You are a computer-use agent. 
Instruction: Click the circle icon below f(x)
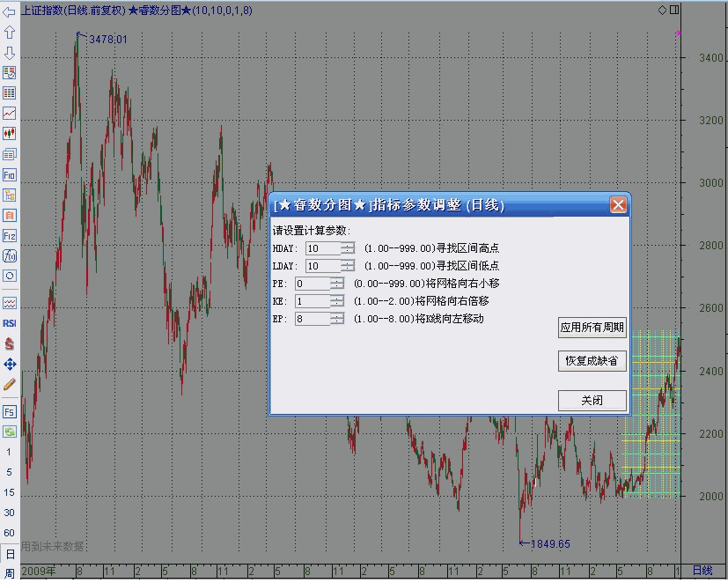pyautogui.click(x=10, y=276)
